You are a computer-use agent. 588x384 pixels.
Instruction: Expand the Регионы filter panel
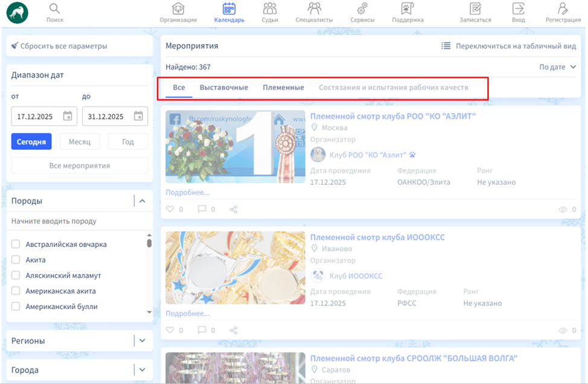142,341
